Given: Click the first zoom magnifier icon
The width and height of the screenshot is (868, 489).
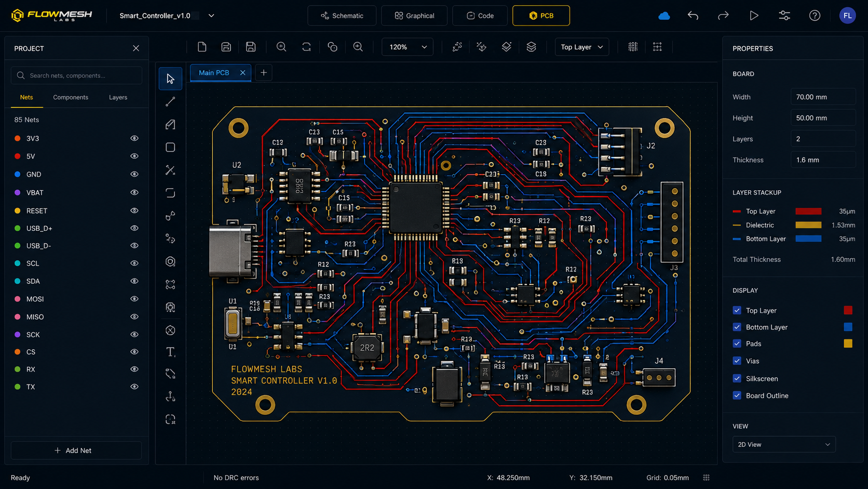Looking at the screenshot, I should tap(281, 47).
